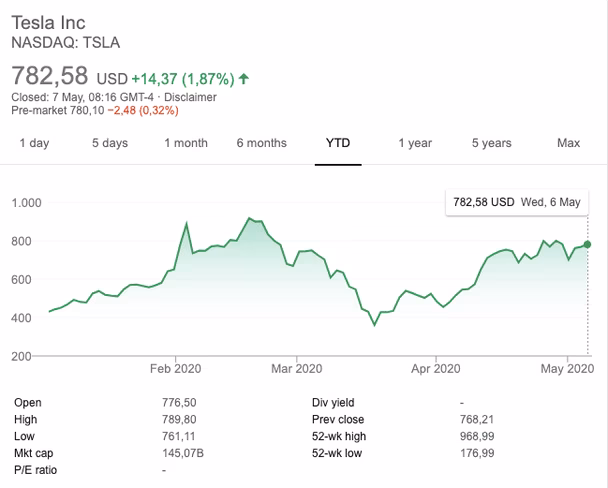Click the 52-wk high label
The image size is (608, 488).
pos(339,436)
